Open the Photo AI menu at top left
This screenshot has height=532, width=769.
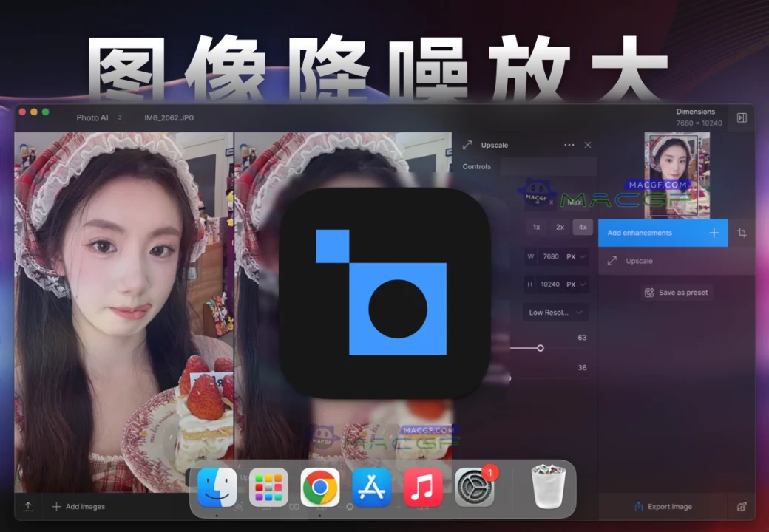(93, 117)
